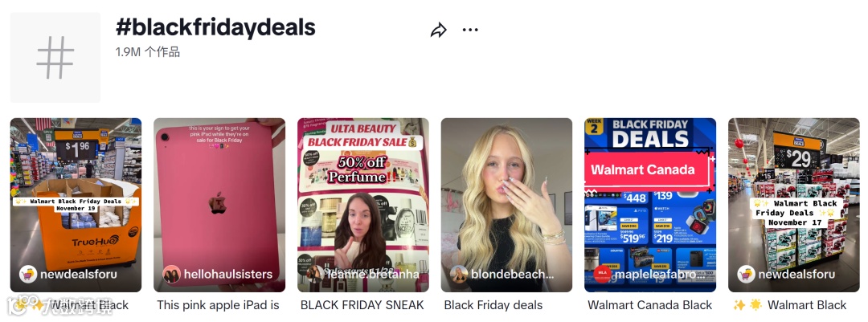Open the three-dots more options menu
Screen dimensions: 868x322
[x=470, y=30]
